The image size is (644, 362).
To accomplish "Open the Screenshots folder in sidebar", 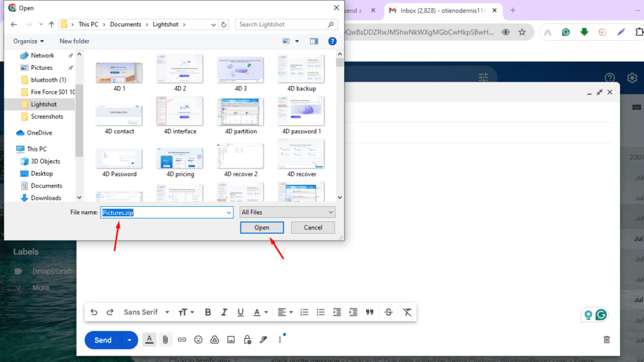I will point(47,116).
